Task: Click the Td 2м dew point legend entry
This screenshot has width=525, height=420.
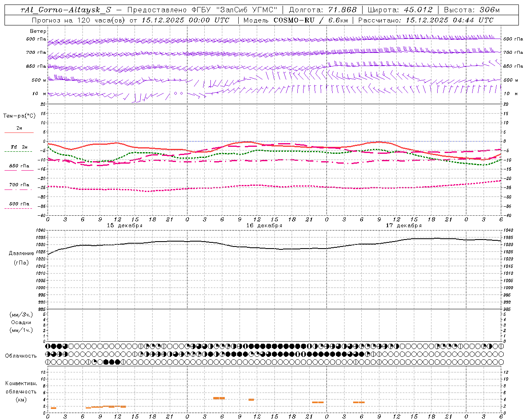Action: click(19, 147)
